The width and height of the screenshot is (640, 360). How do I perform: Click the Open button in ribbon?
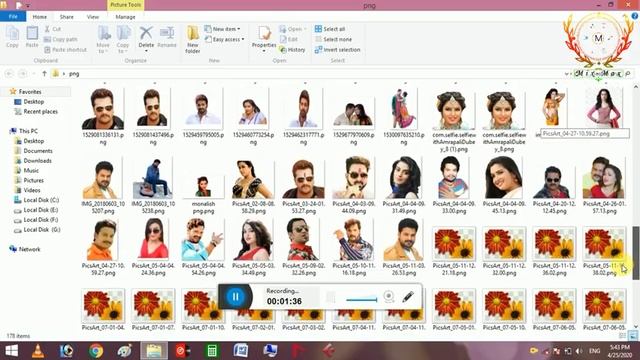click(293, 29)
